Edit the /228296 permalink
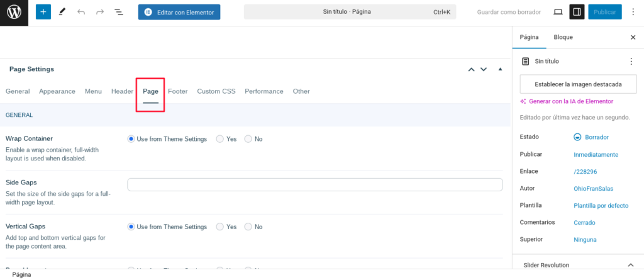The width and height of the screenshot is (644, 280). pos(586,172)
